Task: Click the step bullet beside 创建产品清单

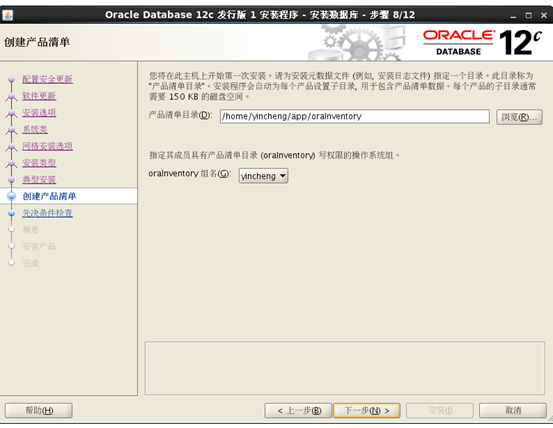Action: [12, 196]
